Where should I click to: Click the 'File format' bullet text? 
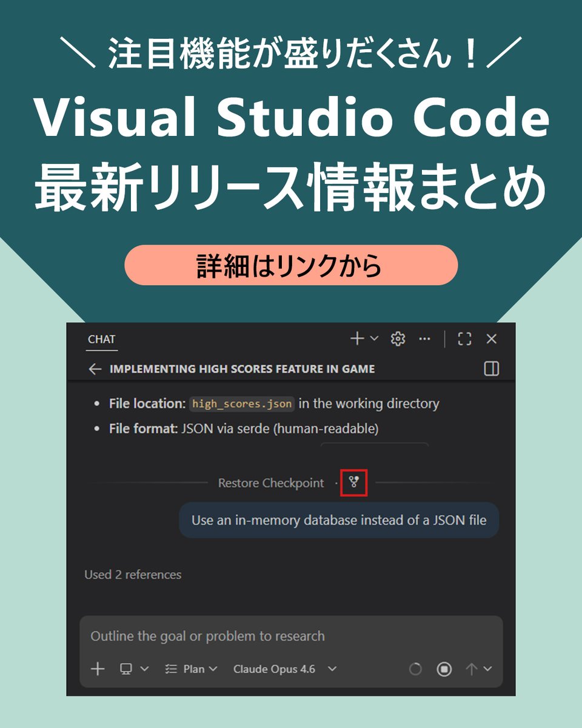pos(244,429)
